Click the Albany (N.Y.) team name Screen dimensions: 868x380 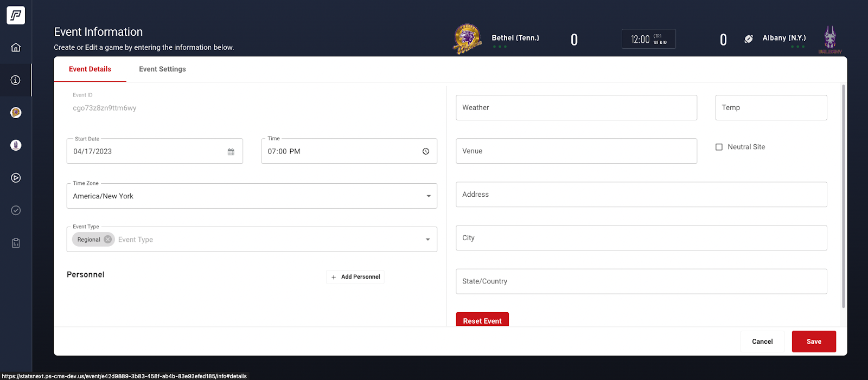coord(784,38)
